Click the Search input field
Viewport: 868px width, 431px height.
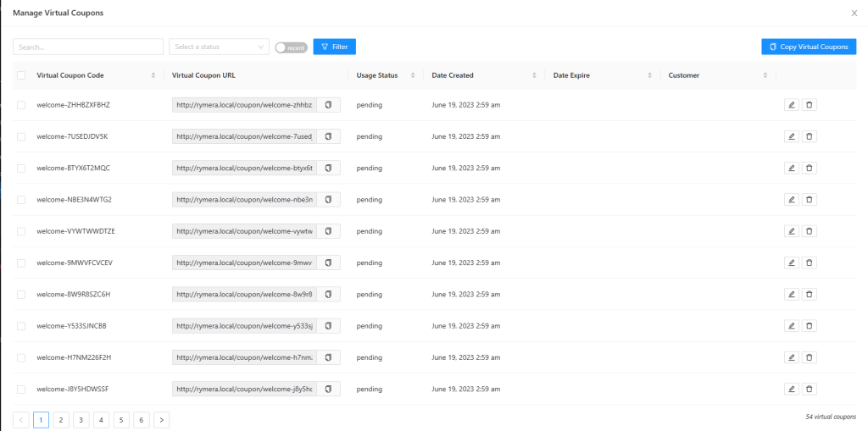coord(87,47)
